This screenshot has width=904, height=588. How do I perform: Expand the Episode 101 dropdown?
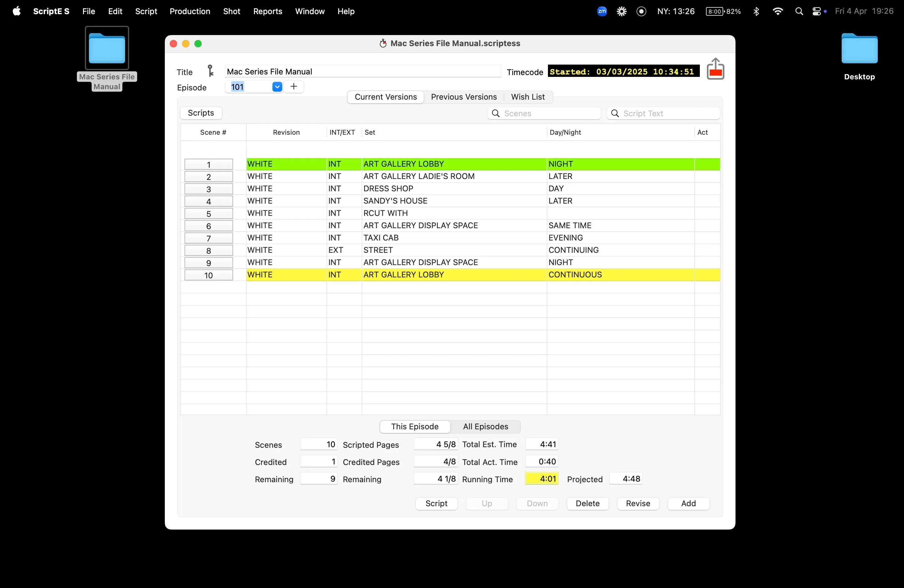tap(277, 87)
